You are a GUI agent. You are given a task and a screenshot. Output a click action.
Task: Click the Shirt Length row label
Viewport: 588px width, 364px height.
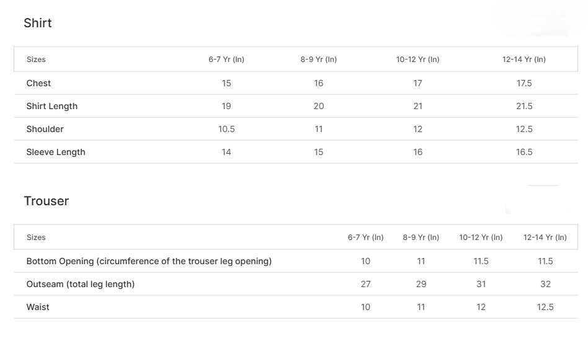[x=52, y=106]
